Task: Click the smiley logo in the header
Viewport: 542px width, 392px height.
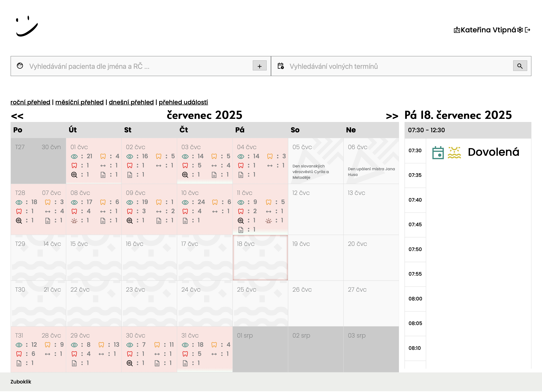Action: click(x=27, y=26)
